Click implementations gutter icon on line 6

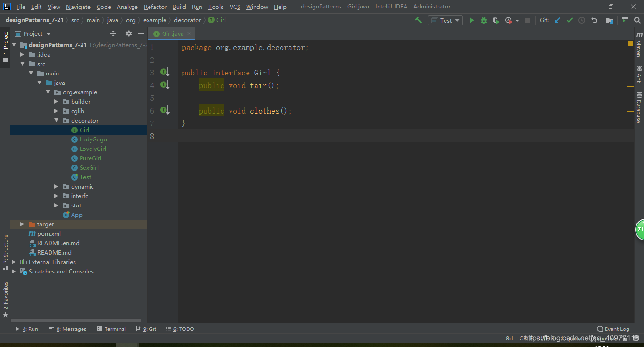click(x=165, y=110)
